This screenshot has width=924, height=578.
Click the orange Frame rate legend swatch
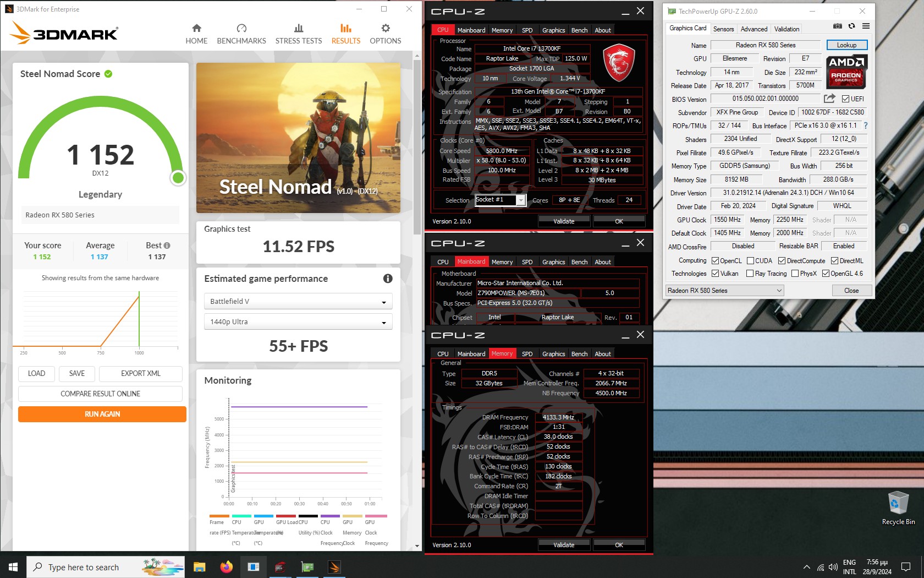click(x=219, y=516)
